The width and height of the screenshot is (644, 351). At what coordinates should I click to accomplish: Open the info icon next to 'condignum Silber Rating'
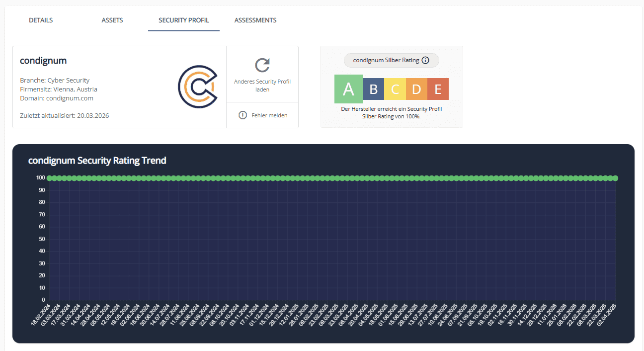tap(426, 60)
